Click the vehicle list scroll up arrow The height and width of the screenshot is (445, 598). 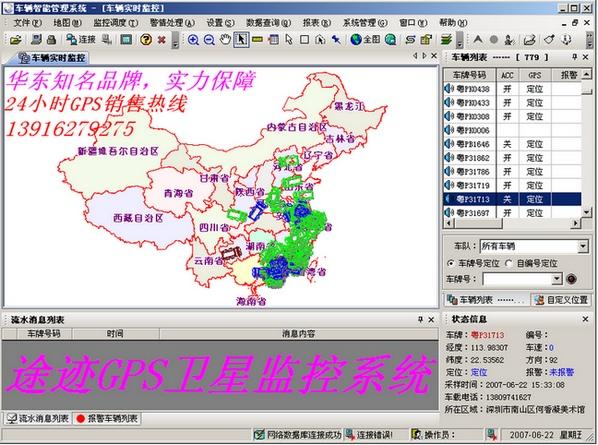pyautogui.click(x=587, y=74)
